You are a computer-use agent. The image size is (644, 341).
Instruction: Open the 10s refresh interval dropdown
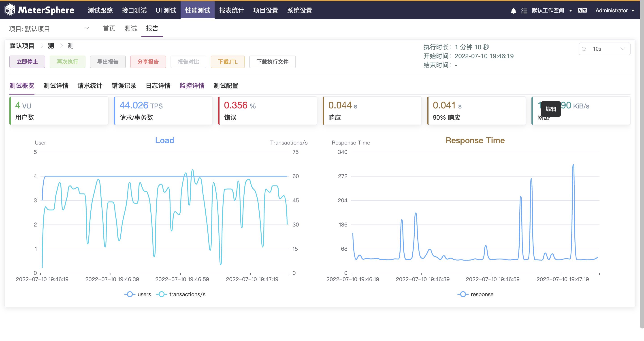604,49
